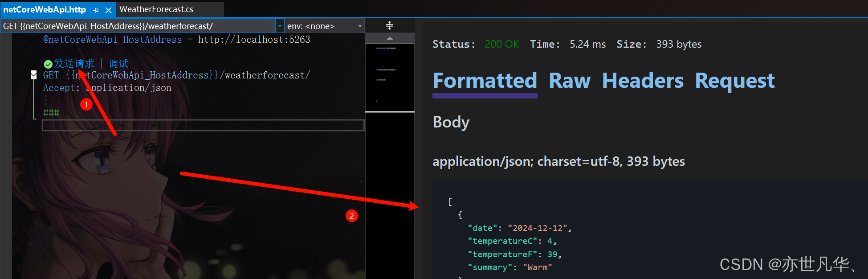
Task: Click the 200 OK status value
Action: (502, 44)
